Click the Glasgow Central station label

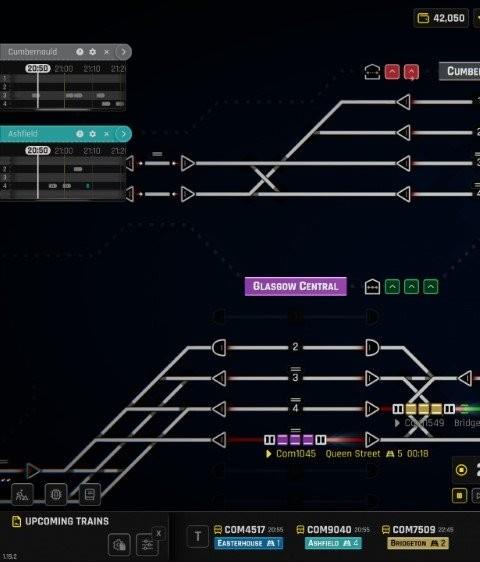(x=296, y=286)
